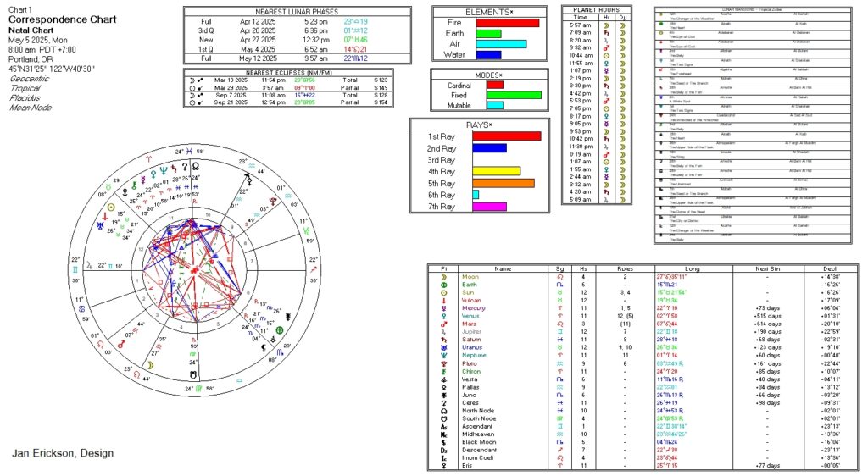868x476 pixels.
Task: Click the green Earth glyph on the chart wheel
Action: point(280,330)
